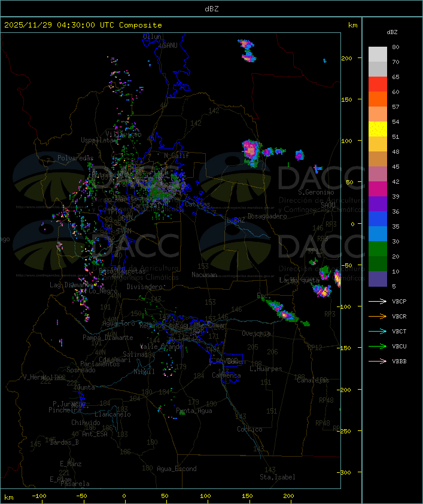
Task: Click the S.Geronimo map label
Action: (316, 192)
